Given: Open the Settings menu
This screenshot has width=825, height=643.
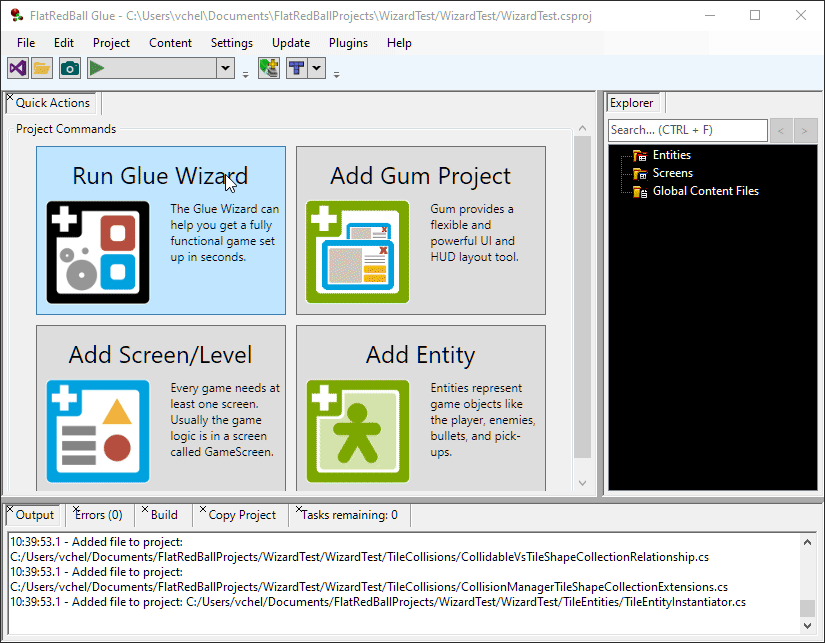Looking at the screenshot, I should coord(232,43).
